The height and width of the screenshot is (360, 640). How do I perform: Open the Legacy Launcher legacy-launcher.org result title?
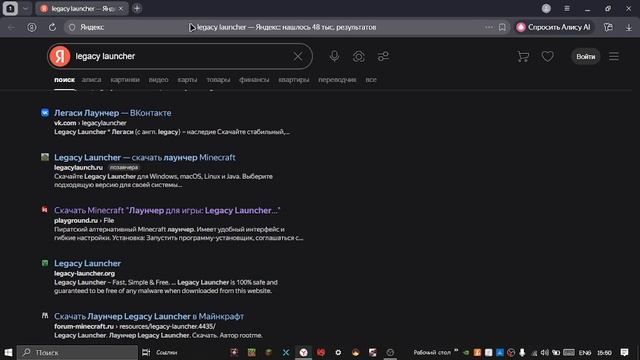click(x=87, y=264)
